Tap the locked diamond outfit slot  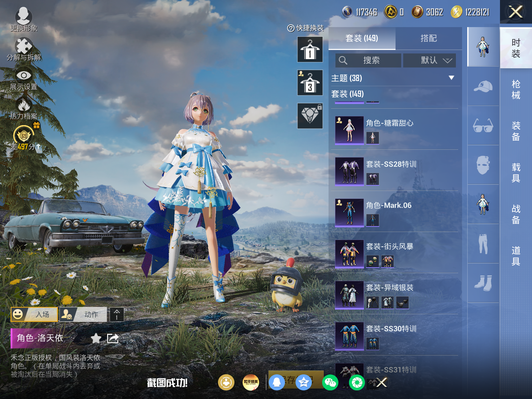click(x=310, y=116)
